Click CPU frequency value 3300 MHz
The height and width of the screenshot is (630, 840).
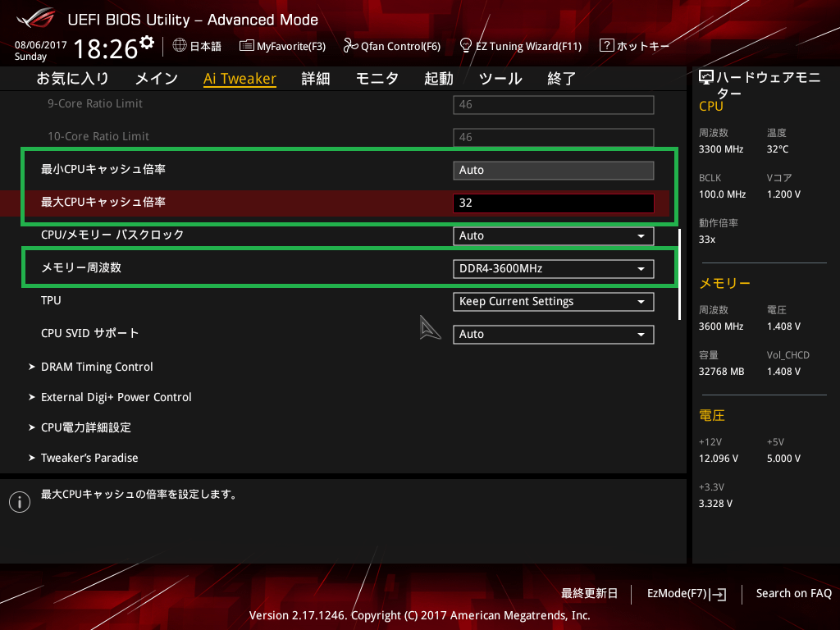click(720, 149)
